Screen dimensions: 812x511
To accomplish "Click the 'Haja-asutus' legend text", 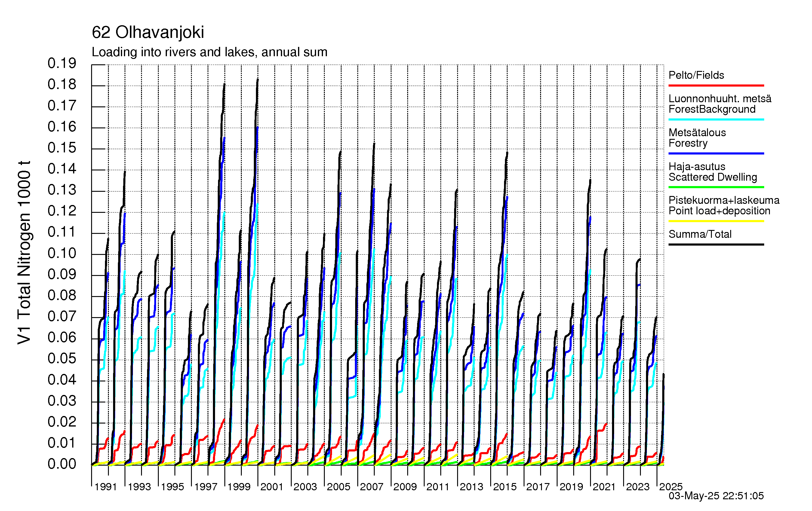I will pos(697,167).
